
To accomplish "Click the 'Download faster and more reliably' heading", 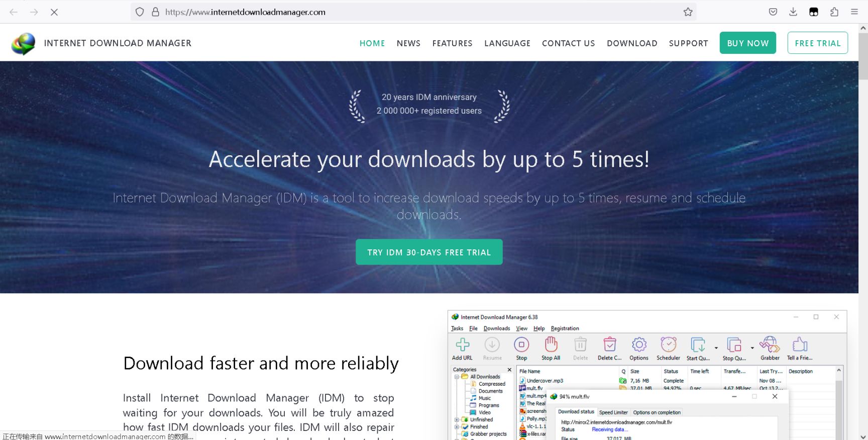I will tap(261, 363).
